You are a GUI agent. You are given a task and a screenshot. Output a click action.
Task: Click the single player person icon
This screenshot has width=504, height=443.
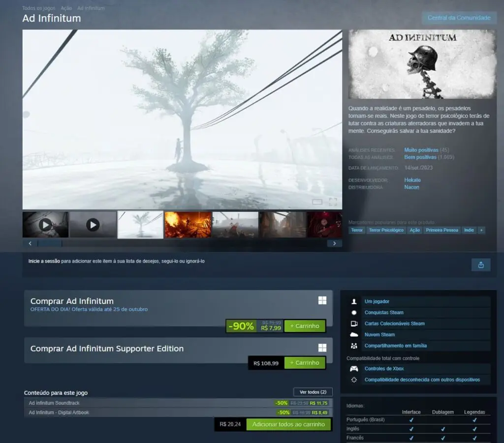354,301
